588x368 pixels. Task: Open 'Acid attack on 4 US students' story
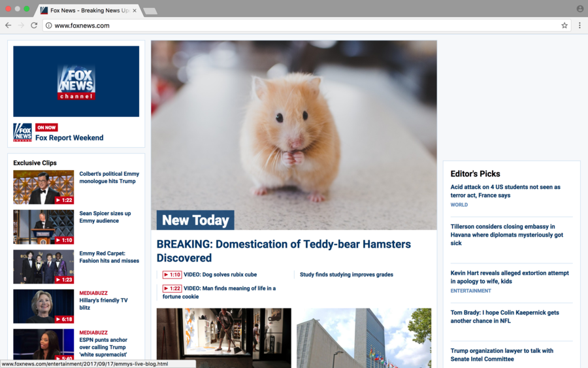click(x=506, y=191)
